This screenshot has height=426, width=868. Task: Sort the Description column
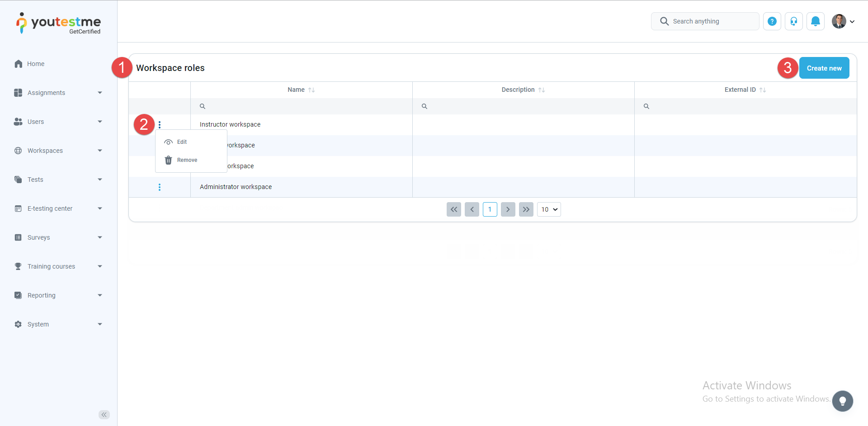pos(542,90)
